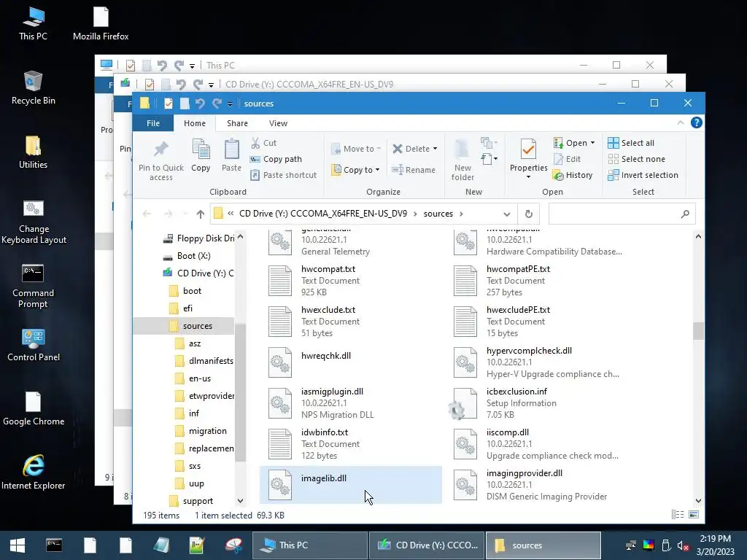Select imagingprovider.dll file

[x=538, y=485]
